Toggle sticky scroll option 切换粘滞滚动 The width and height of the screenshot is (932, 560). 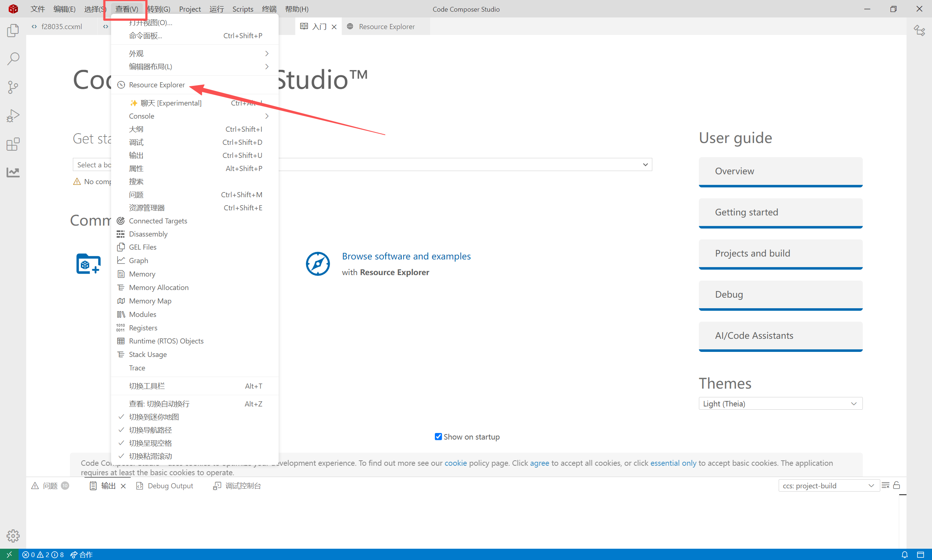150,456
